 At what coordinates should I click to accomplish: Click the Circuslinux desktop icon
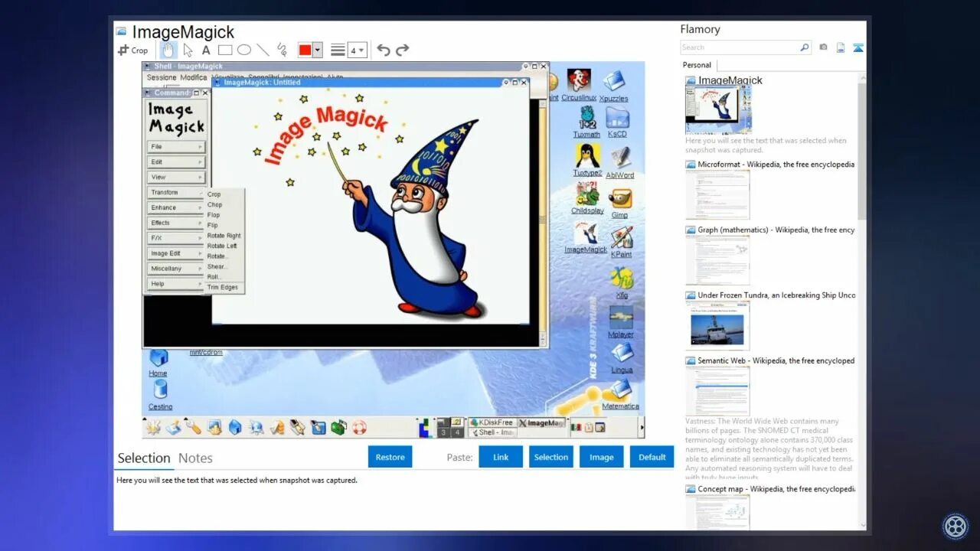pyautogui.click(x=578, y=85)
